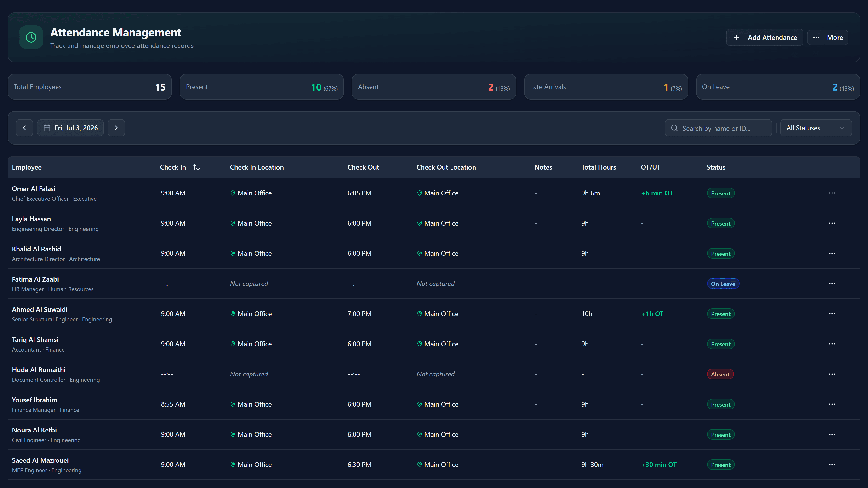Open row actions for Noura Al Ketbi
The height and width of the screenshot is (488, 868).
click(832, 434)
